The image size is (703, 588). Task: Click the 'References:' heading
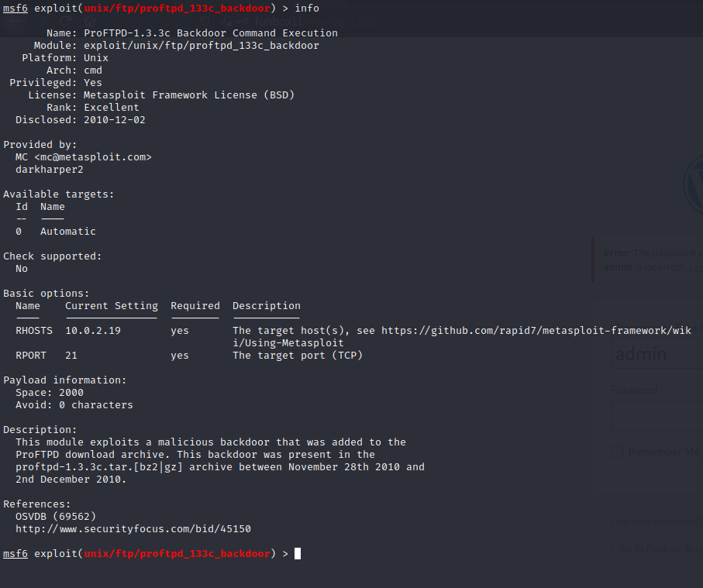pyautogui.click(x=36, y=504)
